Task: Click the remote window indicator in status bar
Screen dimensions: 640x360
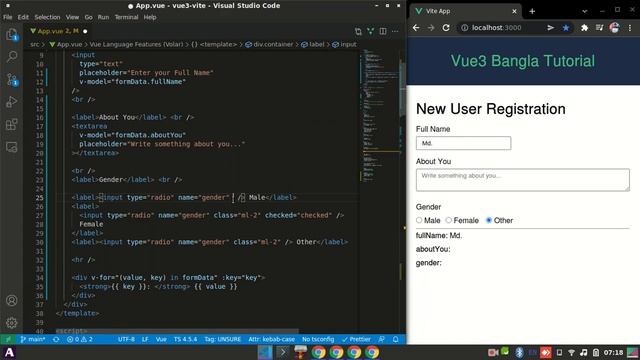Action: 8,339
